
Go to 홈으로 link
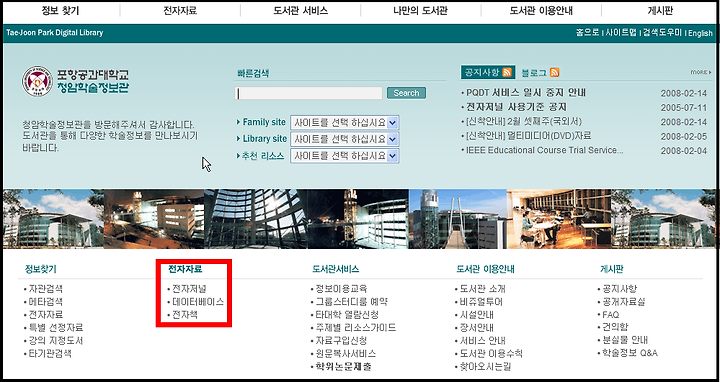(587, 33)
